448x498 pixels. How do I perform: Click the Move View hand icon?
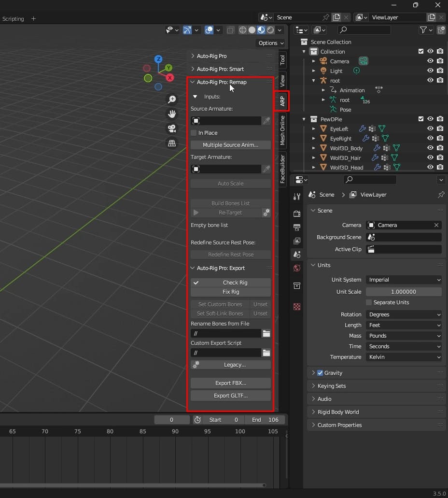click(172, 114)
